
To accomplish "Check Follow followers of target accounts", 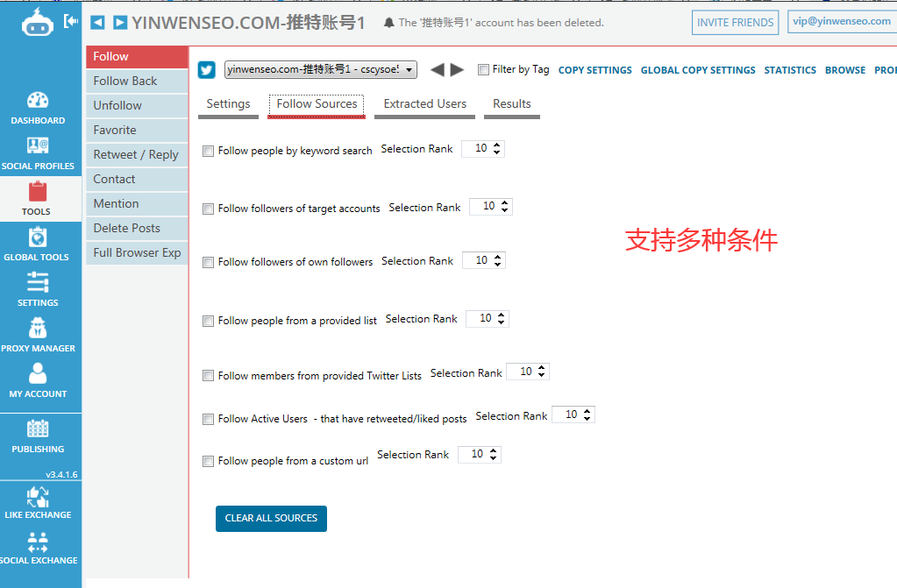I will [208, 209].
